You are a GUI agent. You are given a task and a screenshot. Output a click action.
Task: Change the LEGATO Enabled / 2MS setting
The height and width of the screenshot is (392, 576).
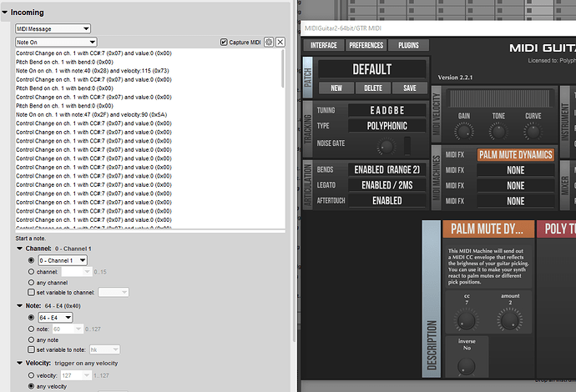coord(387,185)
